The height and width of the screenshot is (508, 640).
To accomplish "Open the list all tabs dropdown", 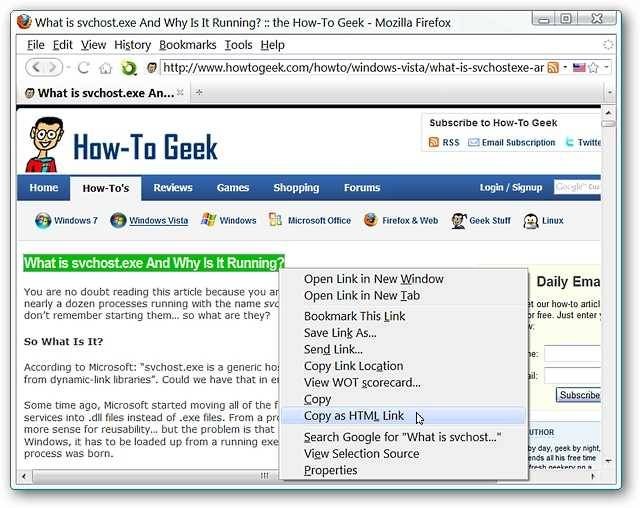I will (610, 93).
